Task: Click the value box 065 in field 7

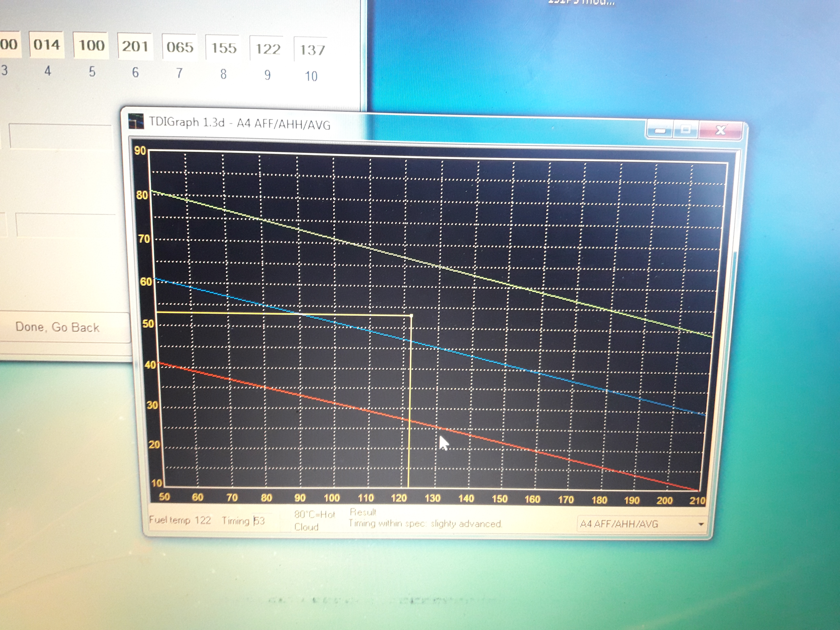Action: [180, 47]
